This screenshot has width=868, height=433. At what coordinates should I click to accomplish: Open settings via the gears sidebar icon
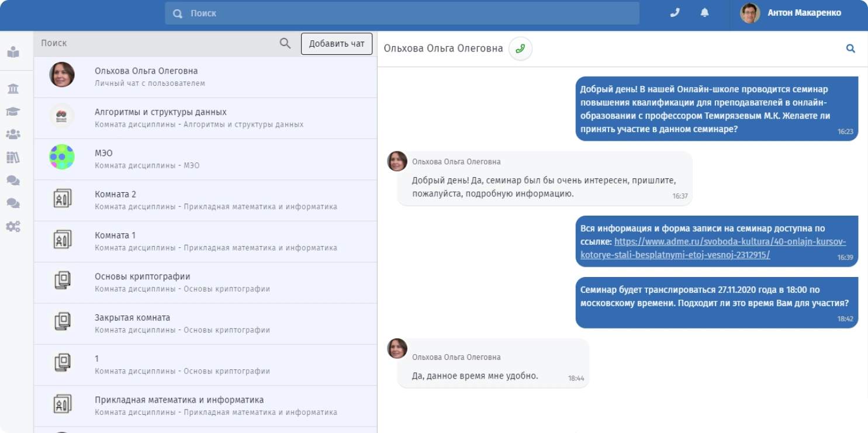pos(13,226)
